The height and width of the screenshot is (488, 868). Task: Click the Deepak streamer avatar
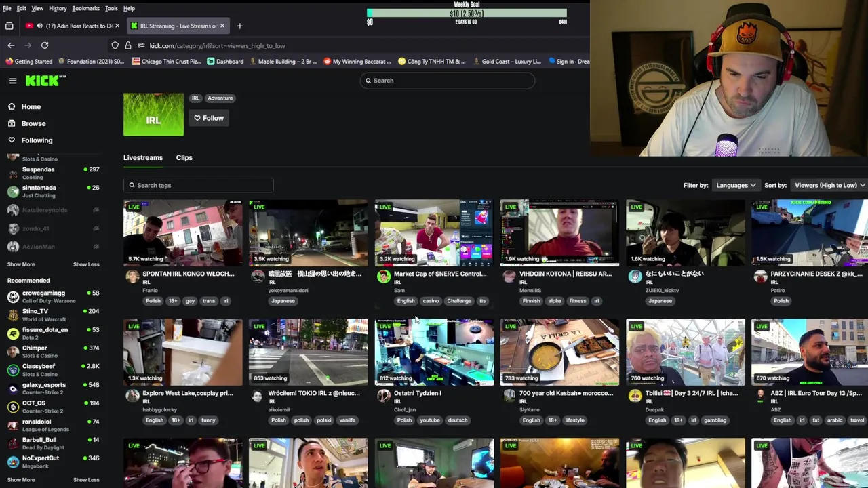(x=635, y=395)
